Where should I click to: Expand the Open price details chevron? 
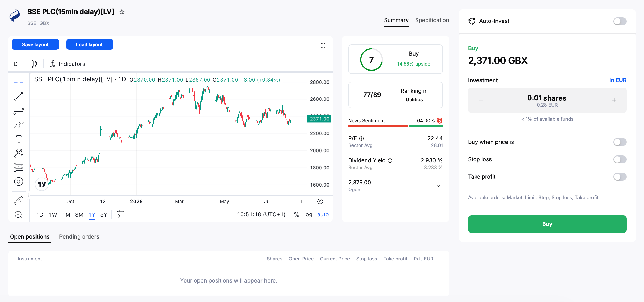tap(439, 186)
